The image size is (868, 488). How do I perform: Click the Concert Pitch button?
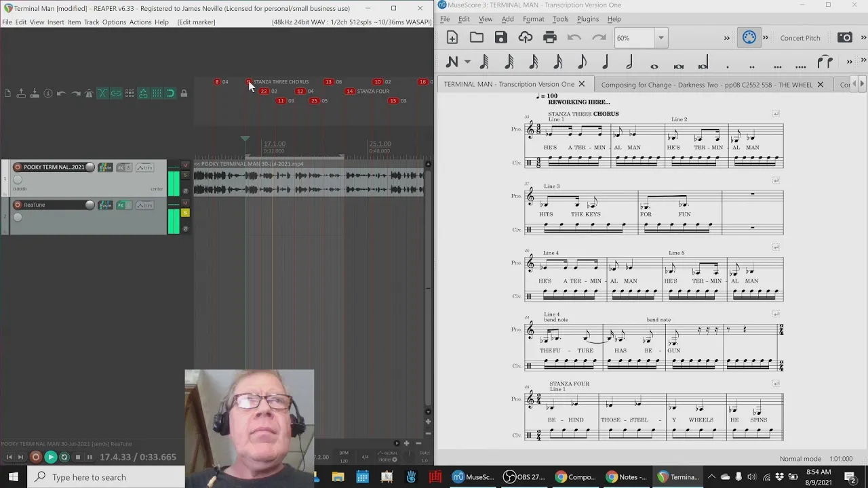[800, 38]
